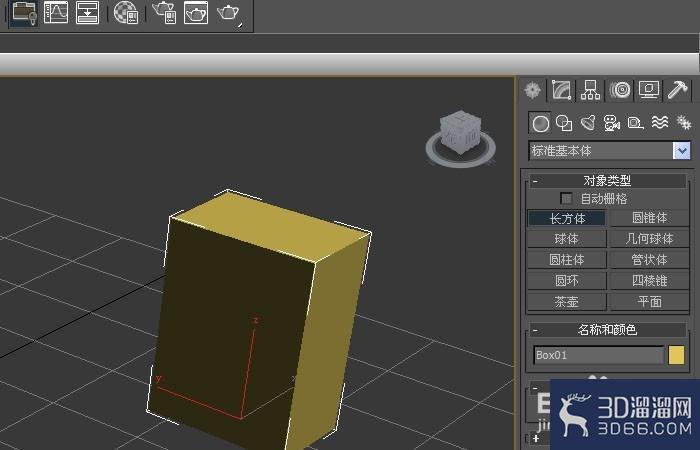Viewport: 700px width, 450px height.
Task: Select the Shapes category icon
Action: 564,123
